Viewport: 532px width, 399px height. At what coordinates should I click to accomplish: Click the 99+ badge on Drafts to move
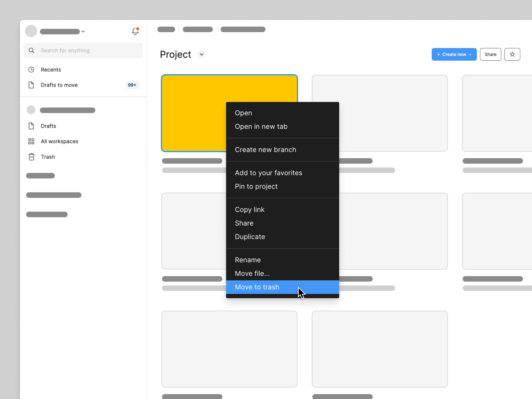click(132, 85)
